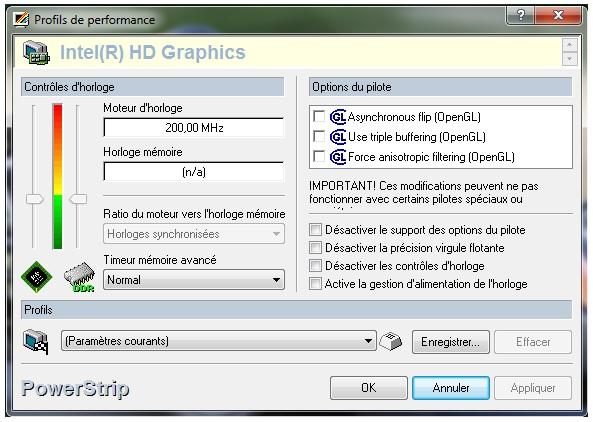
Task: Click the help question mark button
Action: [x=520, y=15]
